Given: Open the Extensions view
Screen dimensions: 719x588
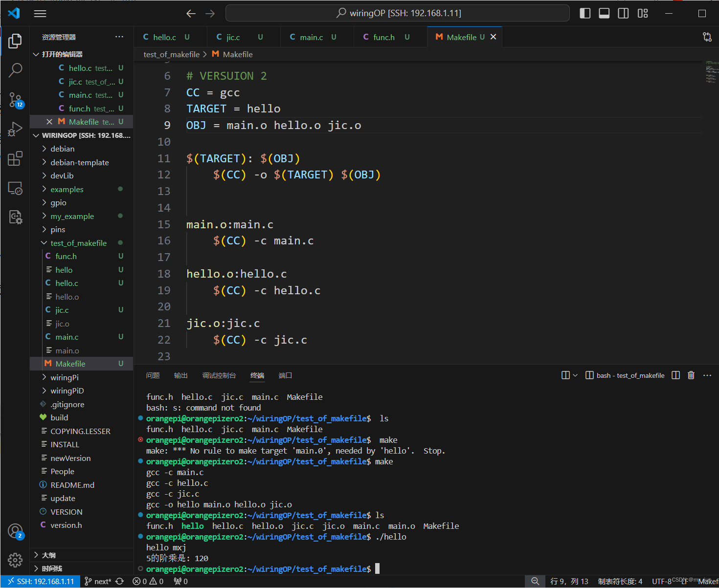Looking at the screenshot, I should pos(15,158).
